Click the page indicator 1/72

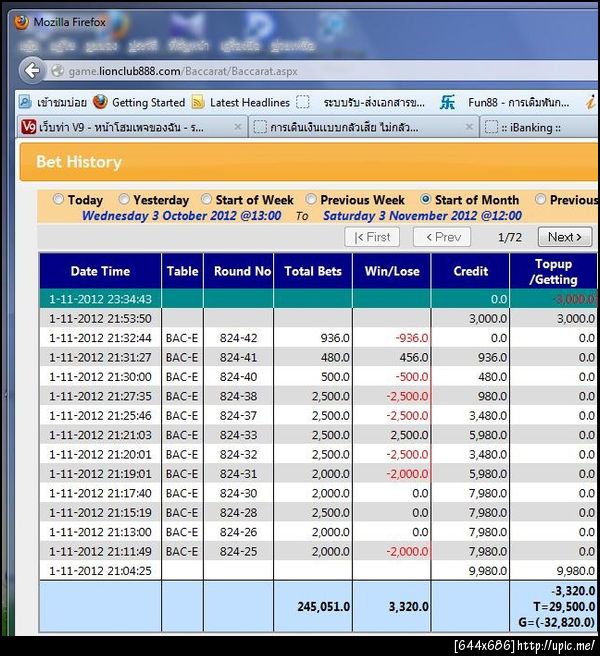click(x=510, y=237)
